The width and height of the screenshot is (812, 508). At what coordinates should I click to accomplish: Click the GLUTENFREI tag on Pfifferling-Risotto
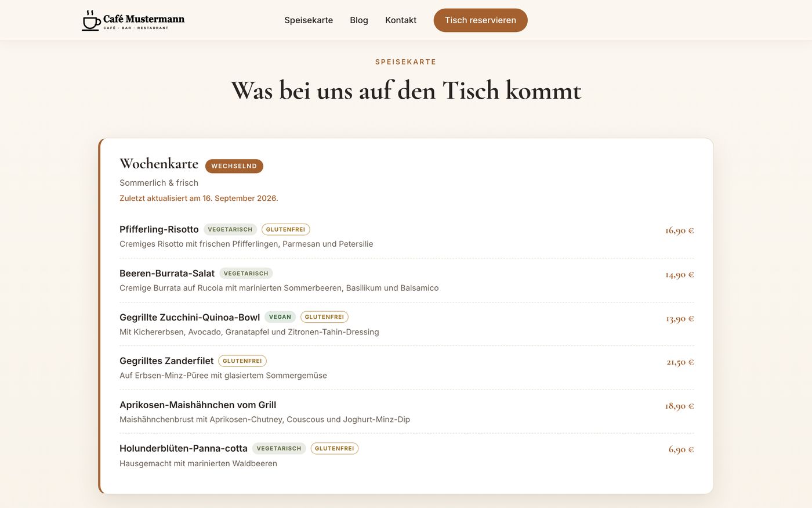click(x=285, y=229)
